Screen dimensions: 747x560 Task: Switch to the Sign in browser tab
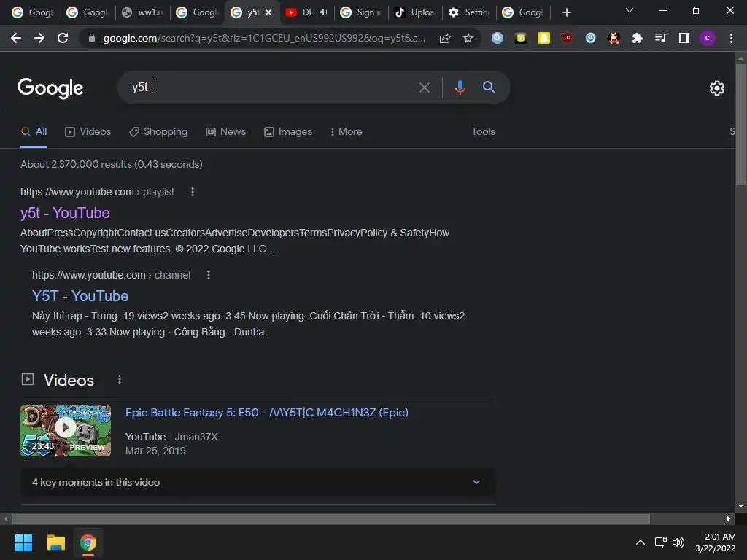(x=361, y=13)
